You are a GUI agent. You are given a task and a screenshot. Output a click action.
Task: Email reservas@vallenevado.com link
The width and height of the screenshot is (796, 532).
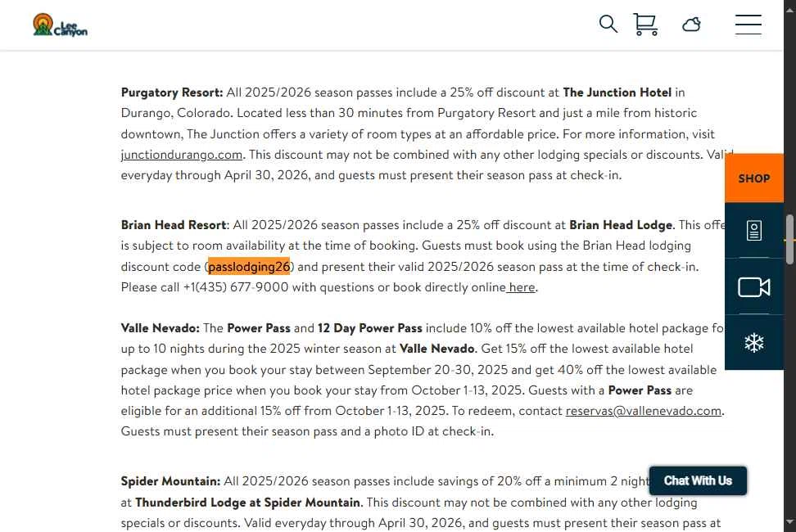643,411
